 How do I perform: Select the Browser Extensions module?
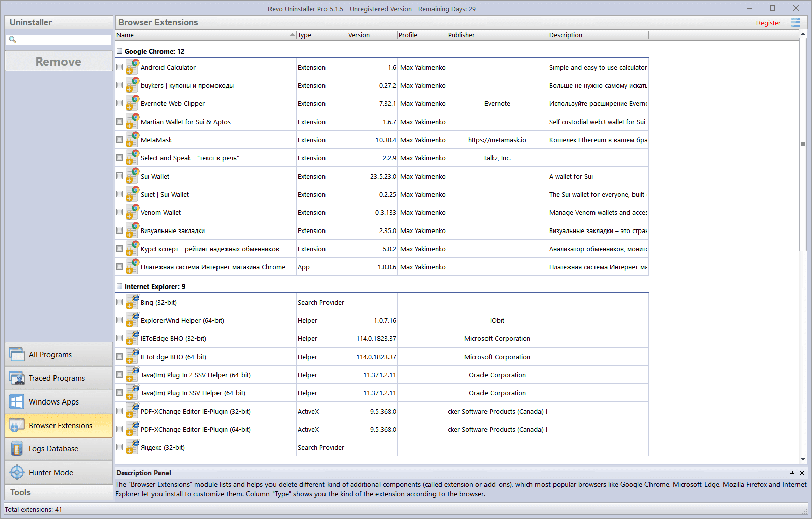pos(59,425)
